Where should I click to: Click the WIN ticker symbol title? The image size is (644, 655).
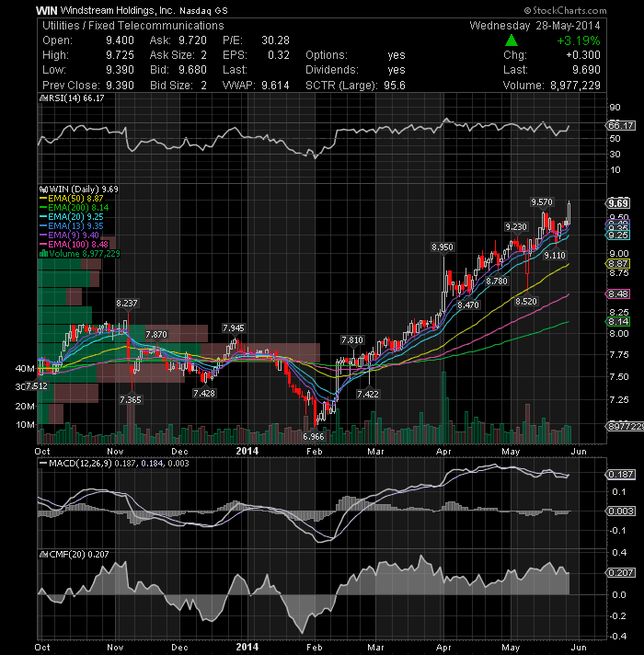(x=46, y=10)
